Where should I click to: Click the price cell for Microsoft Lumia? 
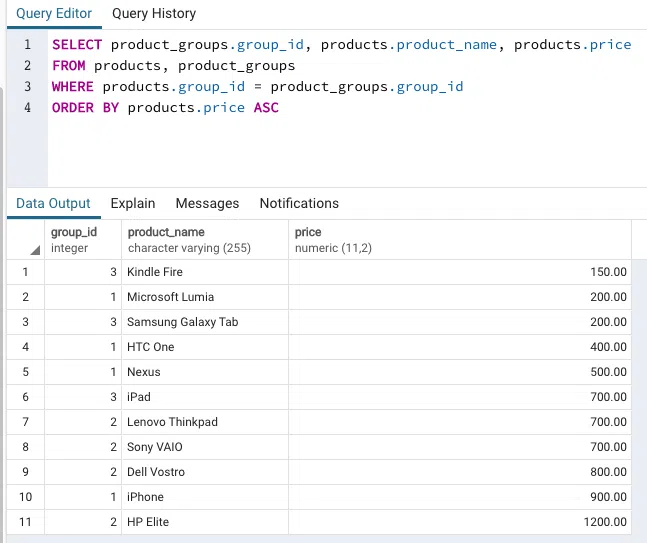point(460,297)
